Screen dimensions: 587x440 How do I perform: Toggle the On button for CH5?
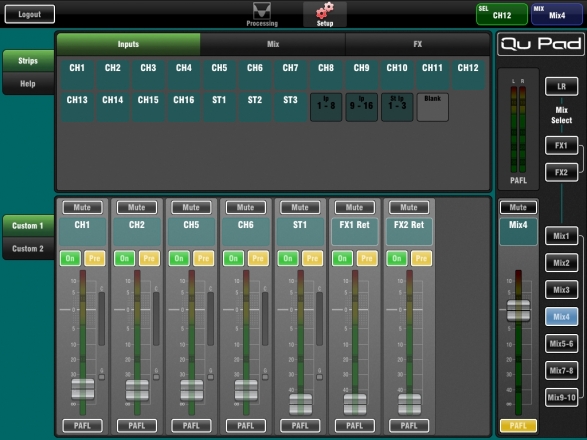pyautogui.click(x=179, y=258)
